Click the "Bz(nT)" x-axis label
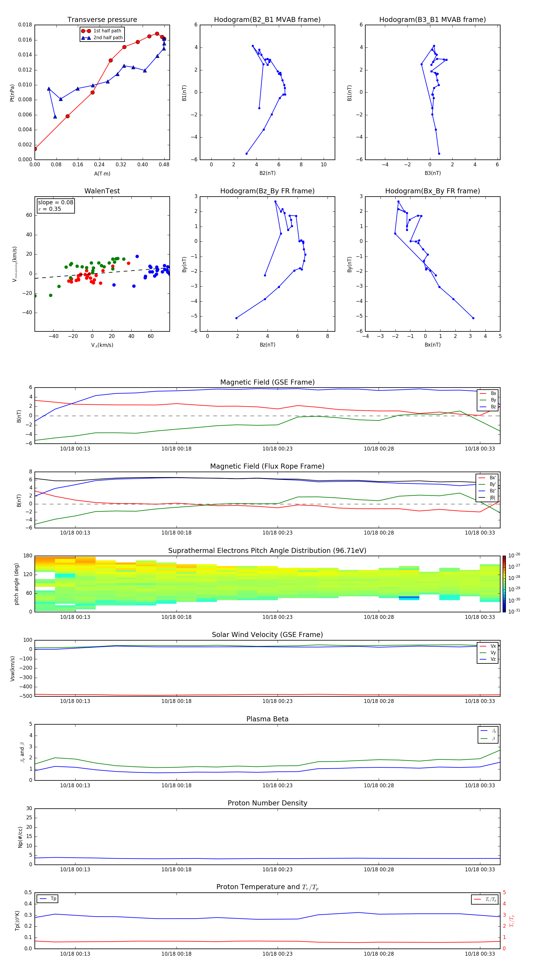Image resolution: width=535 pixels, height=980 pixels. [x=267, y=345]
